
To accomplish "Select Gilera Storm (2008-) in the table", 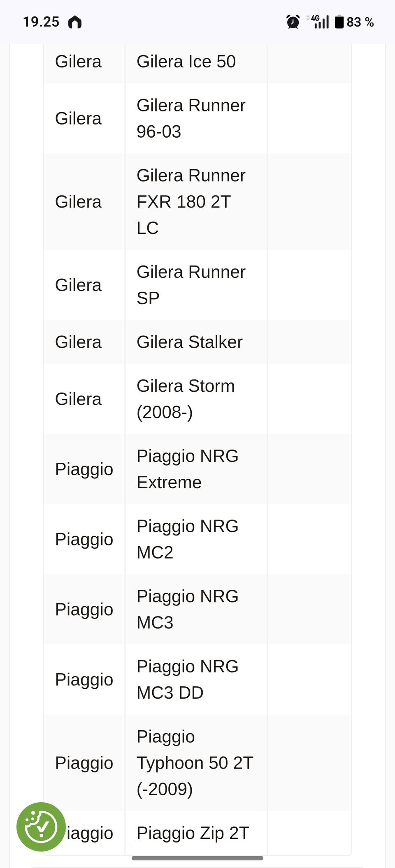I will (186, 399).
